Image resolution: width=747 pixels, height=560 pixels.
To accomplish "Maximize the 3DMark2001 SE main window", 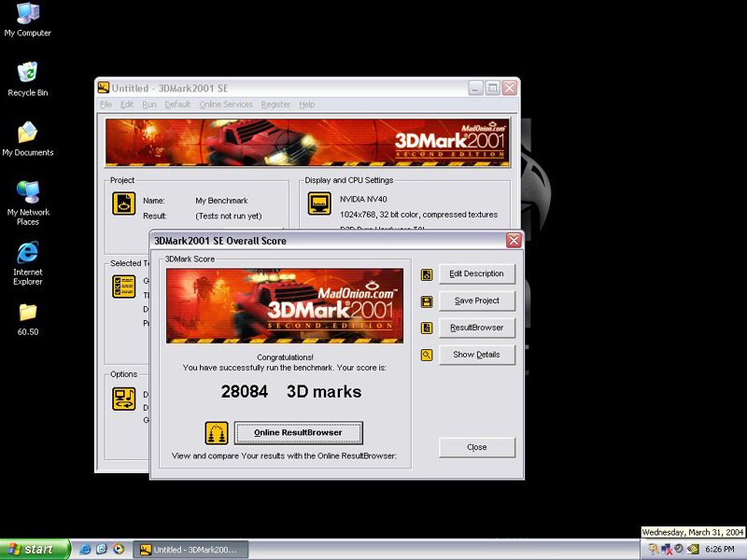I will point(493,88).
